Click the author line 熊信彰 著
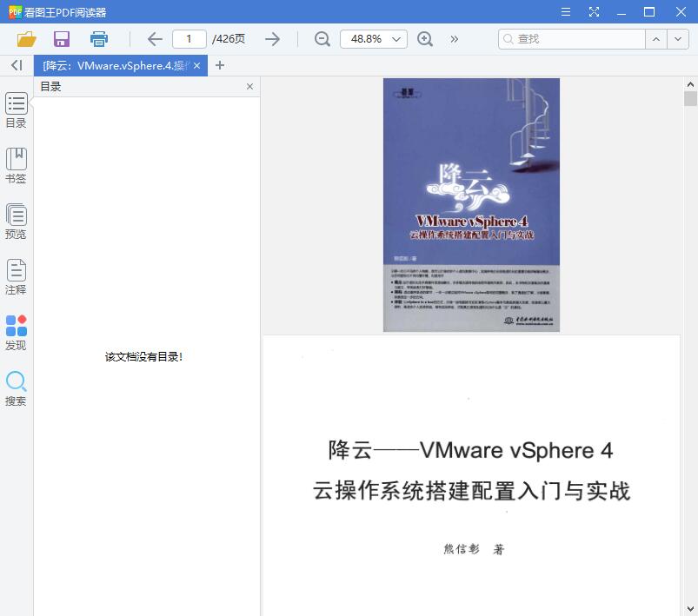The height and width of the screenshot is (616, 698). tap(474, 549)
